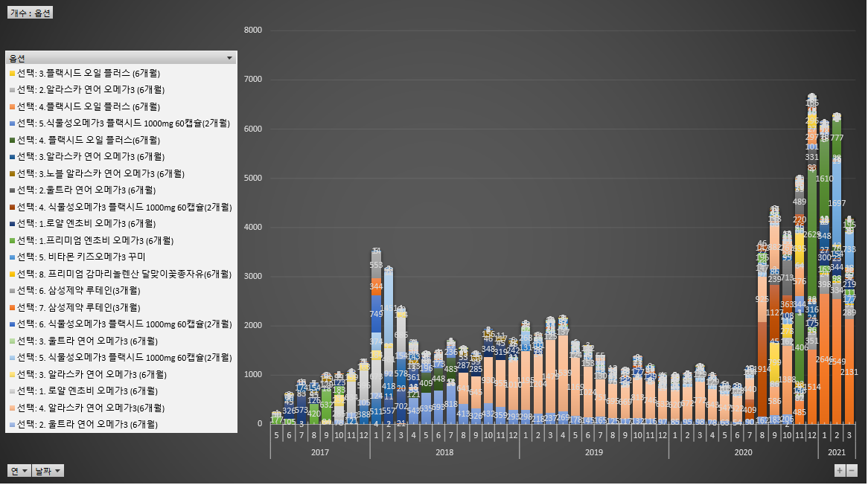Viewport: 868px width, 485px height.
Task: Click the plus expand-field button
Action: [x=840, y=471]
